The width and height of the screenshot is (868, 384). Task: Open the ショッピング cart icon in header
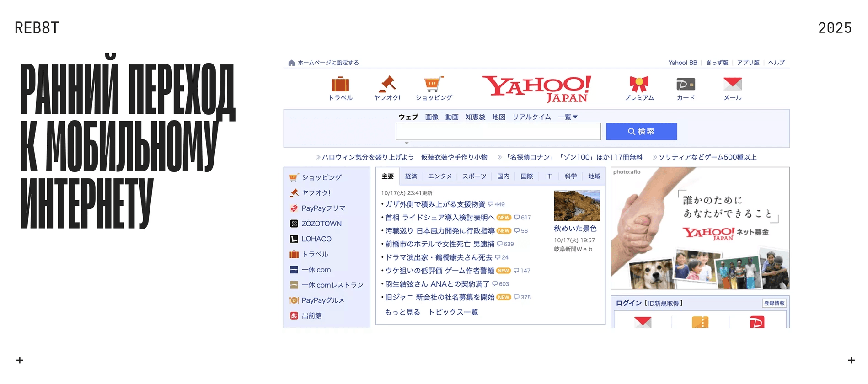(434, 84)
